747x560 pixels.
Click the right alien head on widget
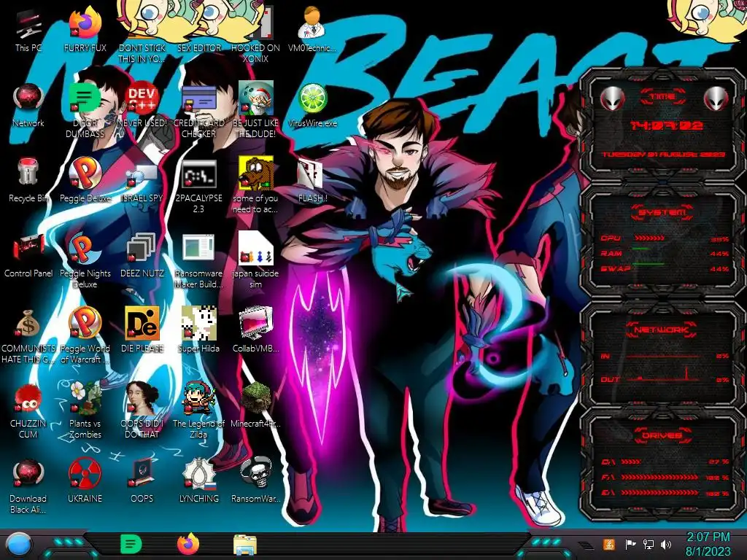pyautogui.click(x=716, y=98)
